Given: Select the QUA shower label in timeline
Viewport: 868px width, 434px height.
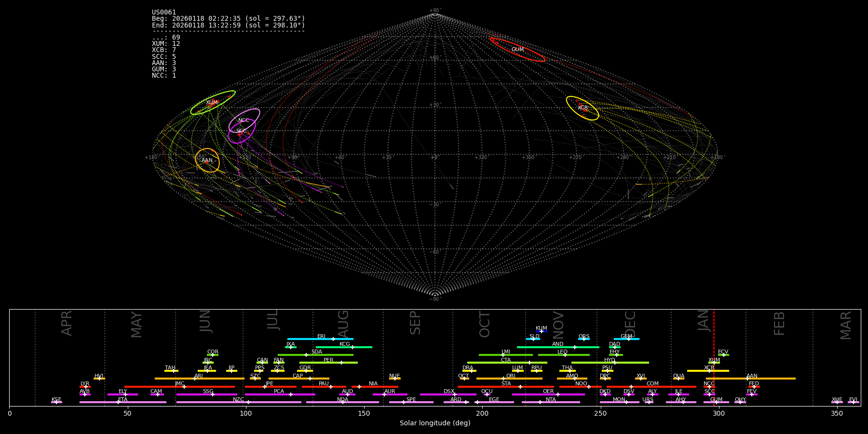Looking at the screenshot, I should click(x=678, y=376).
